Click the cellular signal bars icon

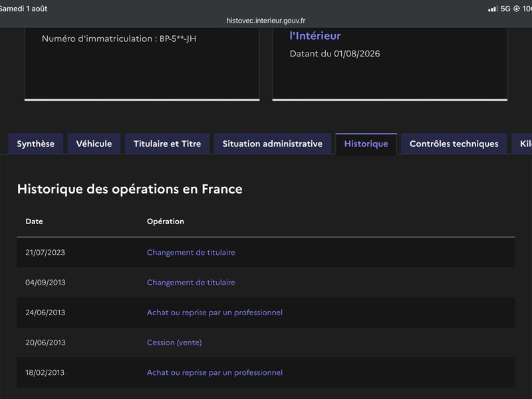[493, 9]
